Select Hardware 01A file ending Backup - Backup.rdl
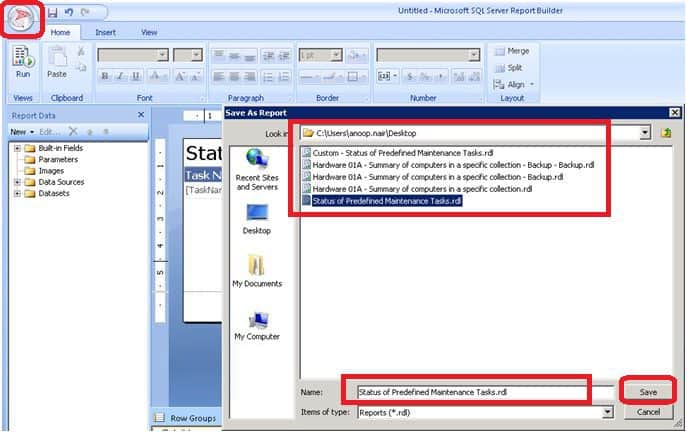Screen dimensions: 687x433 click(x=453, y=165)
